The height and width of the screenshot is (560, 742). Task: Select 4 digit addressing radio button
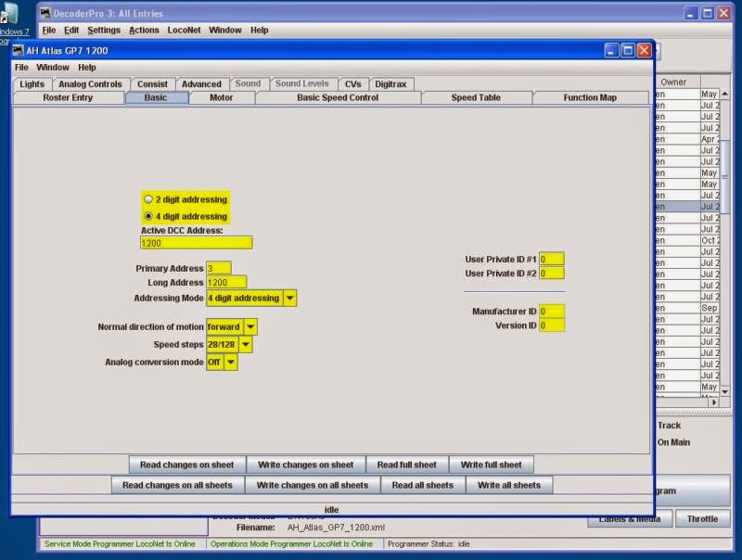pos(148,216)
